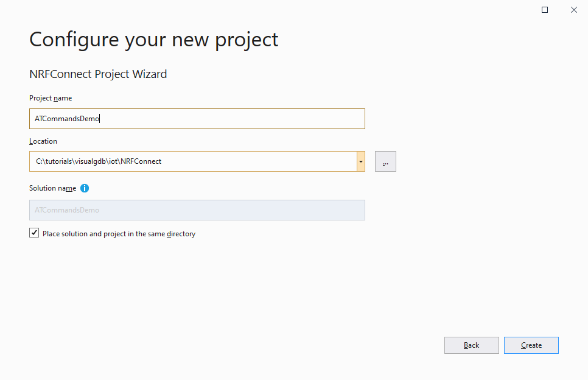Click the "Configure your new project" heading

coord(154,40)
